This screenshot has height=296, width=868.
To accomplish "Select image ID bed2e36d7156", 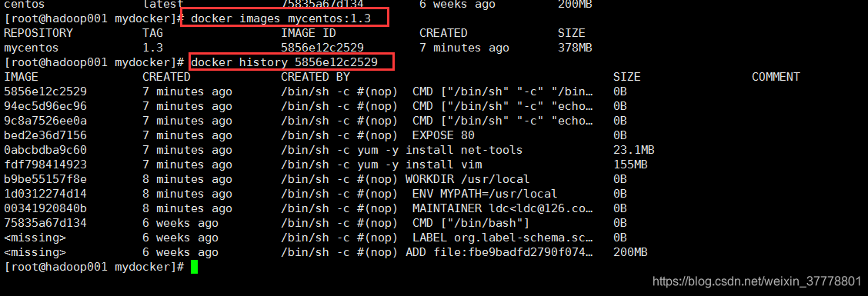I will 45,135.
